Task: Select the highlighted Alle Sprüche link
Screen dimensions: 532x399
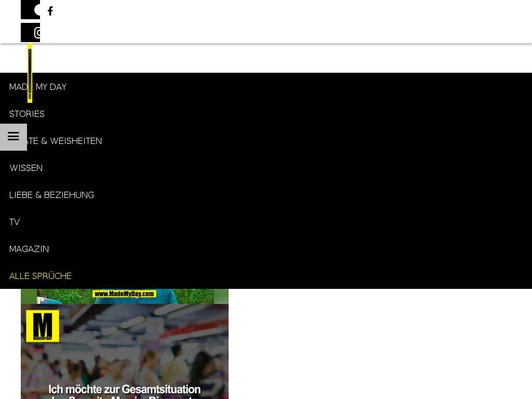Action: (x=41, y=276)
